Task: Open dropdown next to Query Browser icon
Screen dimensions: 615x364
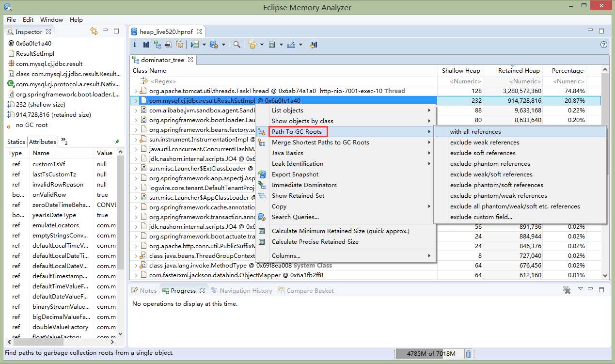Action: [x=224, y=45]
